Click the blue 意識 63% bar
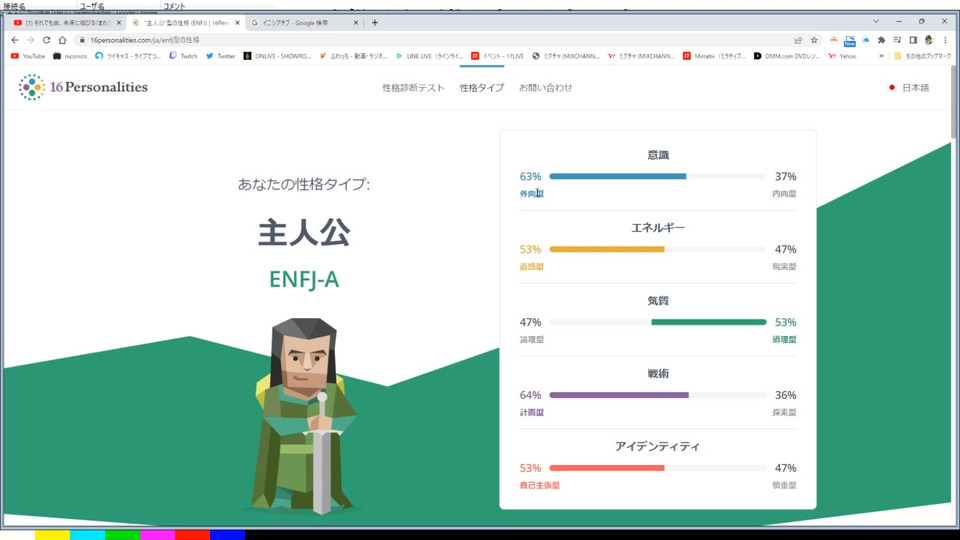 point(618,176)
